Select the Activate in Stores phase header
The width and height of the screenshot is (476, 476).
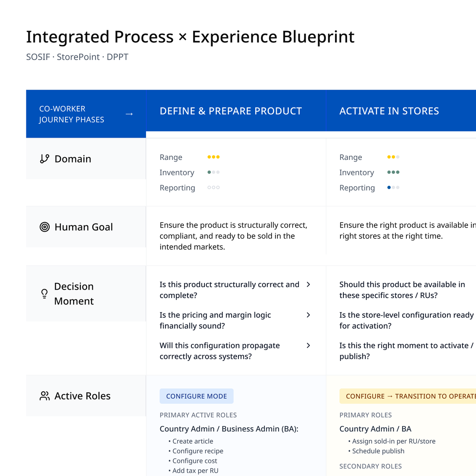(x=401, y=111)
